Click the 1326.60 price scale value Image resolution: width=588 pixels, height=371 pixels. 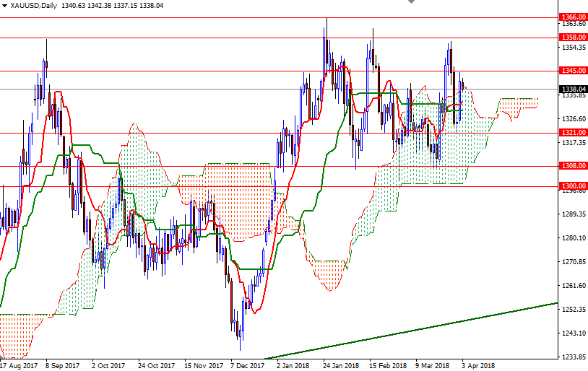click(x=574, y=119)
